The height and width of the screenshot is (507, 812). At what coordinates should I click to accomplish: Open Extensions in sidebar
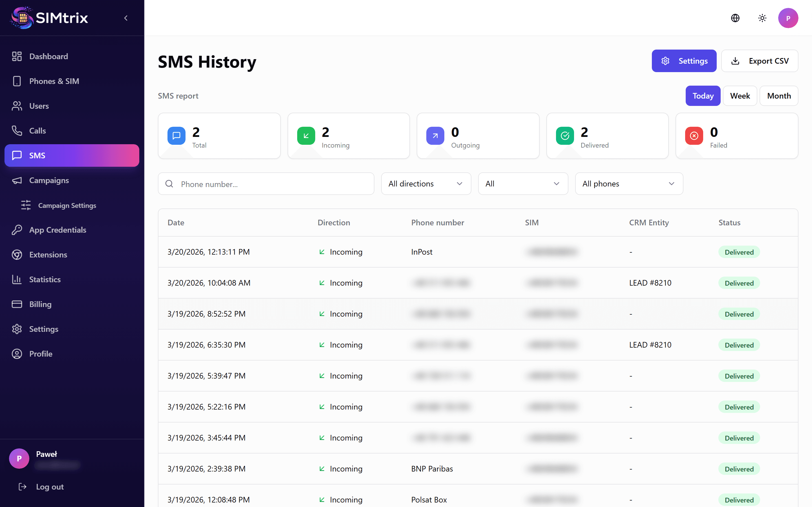pos(48,255)
